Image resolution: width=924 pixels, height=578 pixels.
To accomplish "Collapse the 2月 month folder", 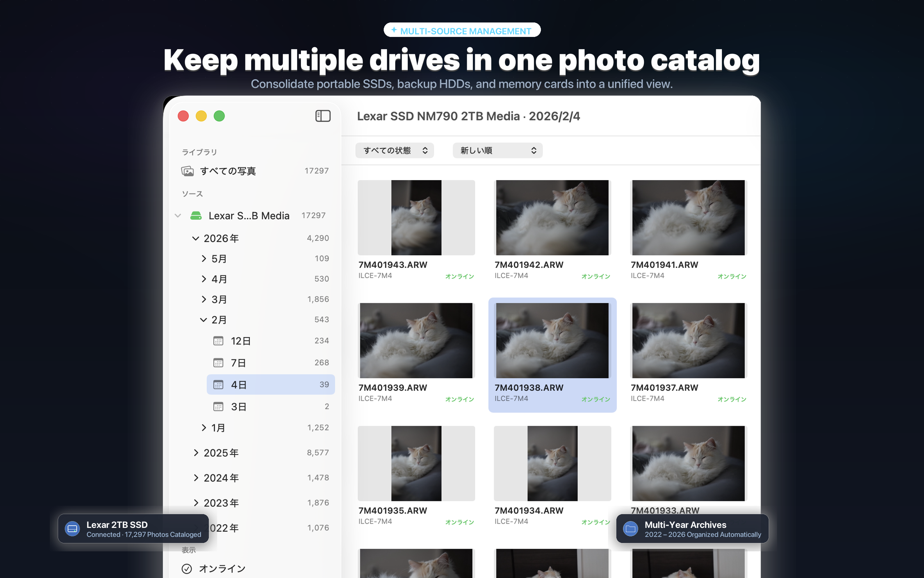I will coord(203,320).
